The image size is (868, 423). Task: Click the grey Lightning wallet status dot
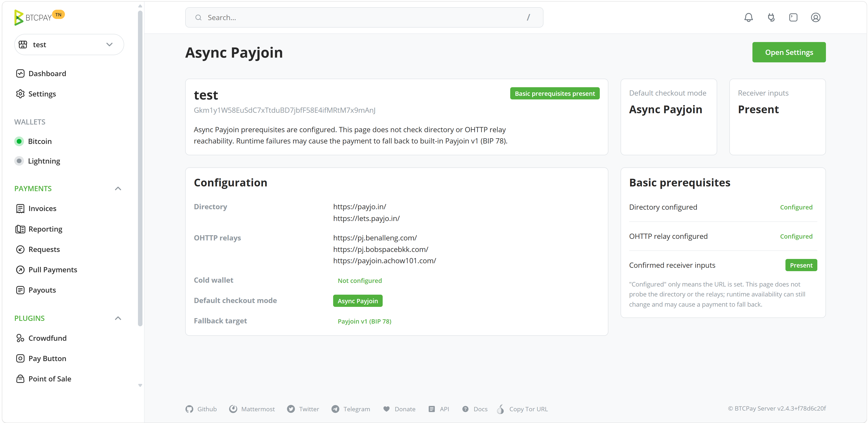[x=19, y=161]
